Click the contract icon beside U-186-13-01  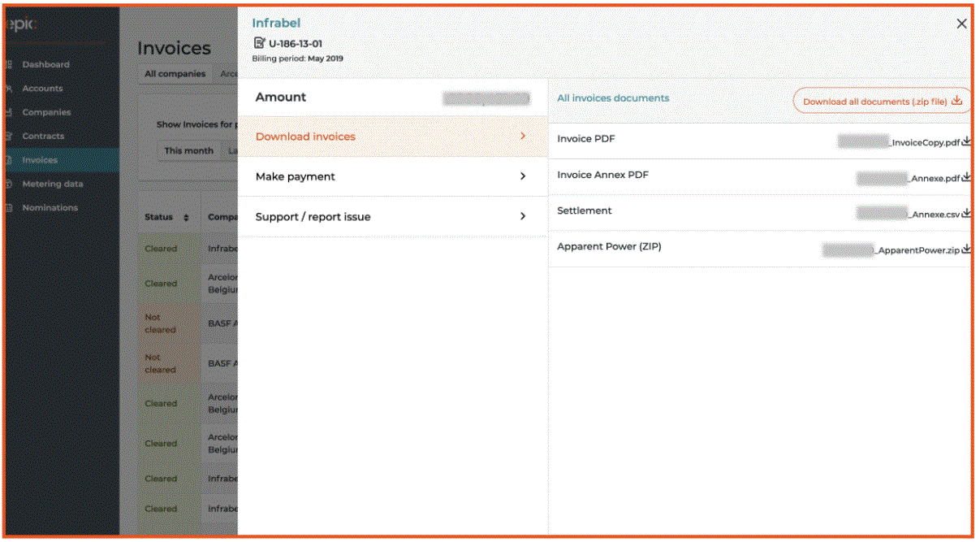pos(260,44)
